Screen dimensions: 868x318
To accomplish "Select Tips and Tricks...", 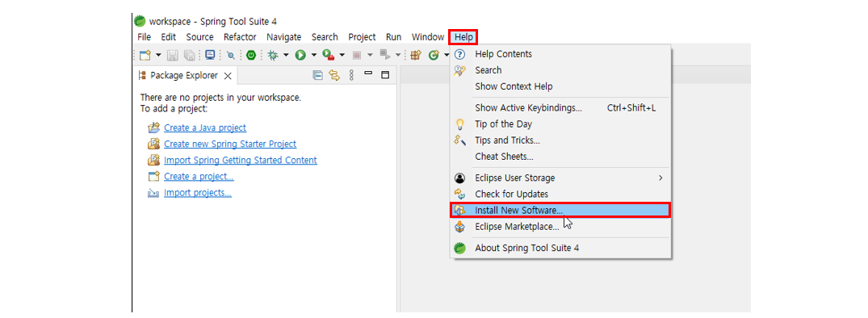I will (560, 140).
